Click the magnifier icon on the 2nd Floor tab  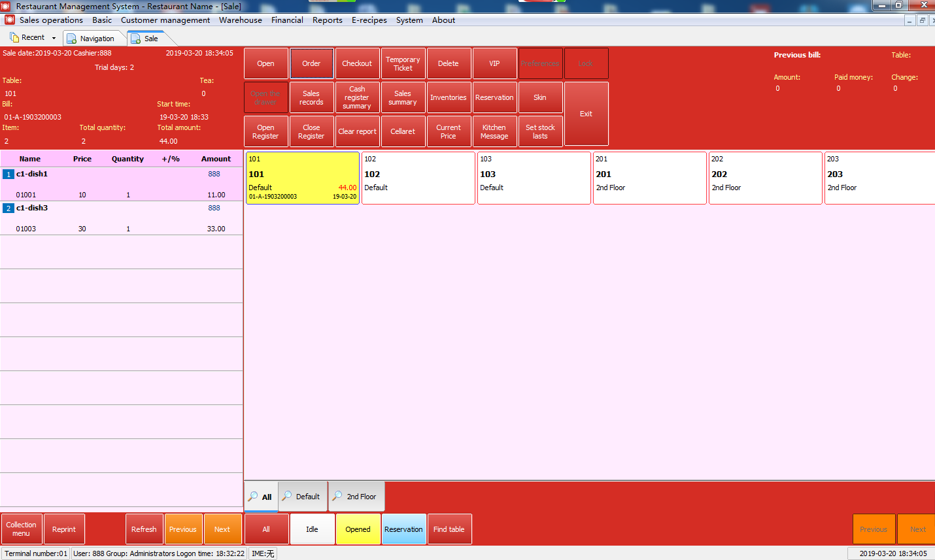337,496
